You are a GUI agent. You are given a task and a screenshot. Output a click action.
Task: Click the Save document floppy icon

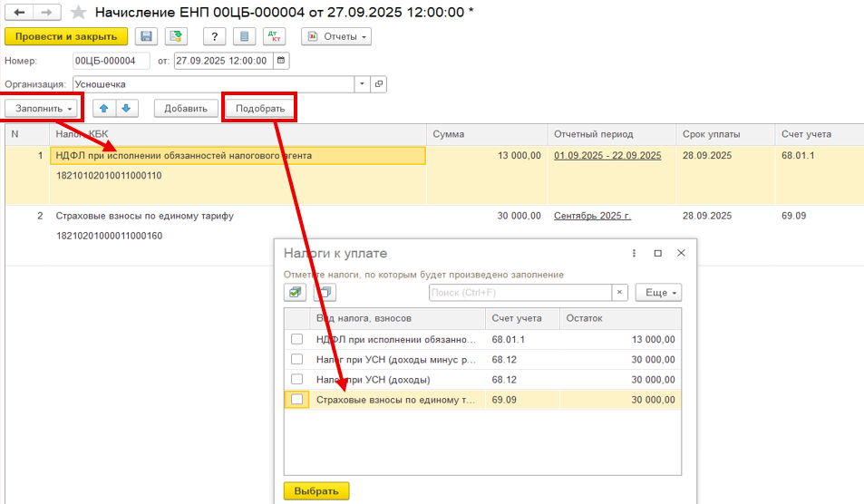pos(145,36)
